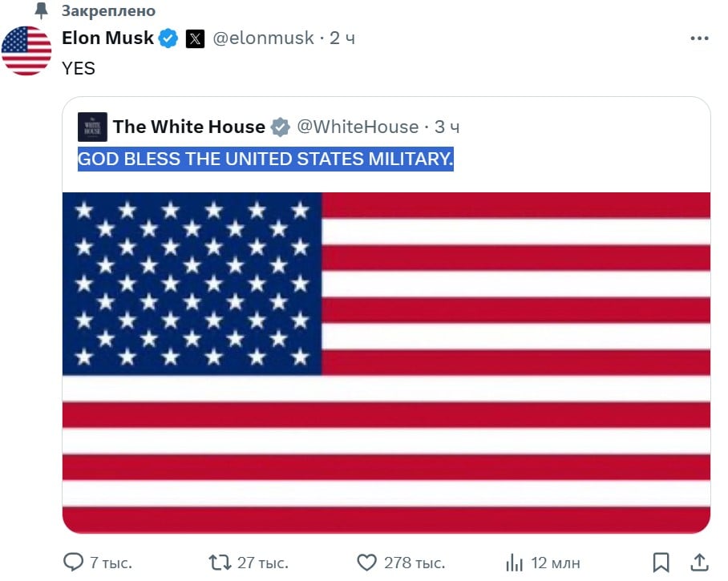Repost the tweet with retweet icon

point(220,562)
